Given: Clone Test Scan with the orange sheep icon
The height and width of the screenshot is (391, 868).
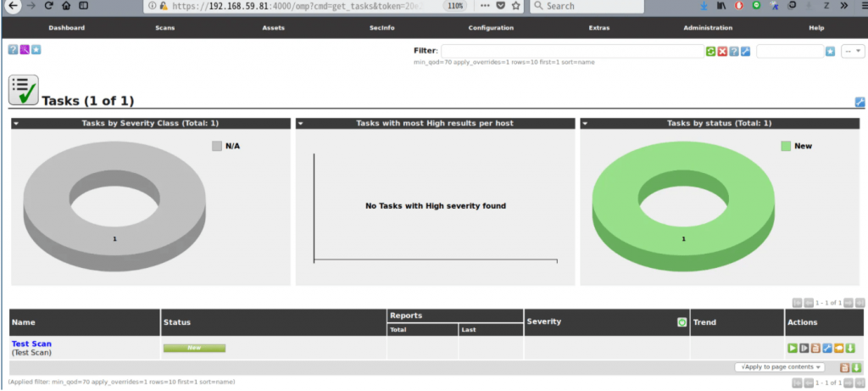Looking at the screenshot, I should click(838, 348).
